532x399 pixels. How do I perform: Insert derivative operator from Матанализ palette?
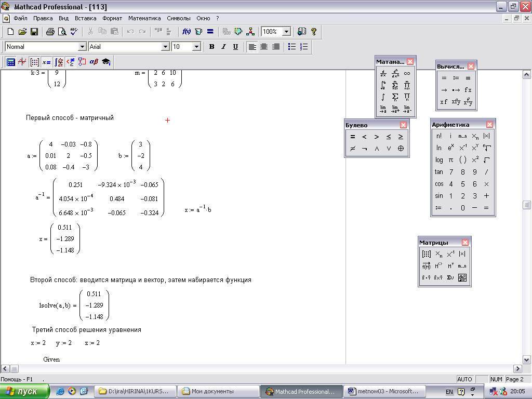[x=383, y=73]
